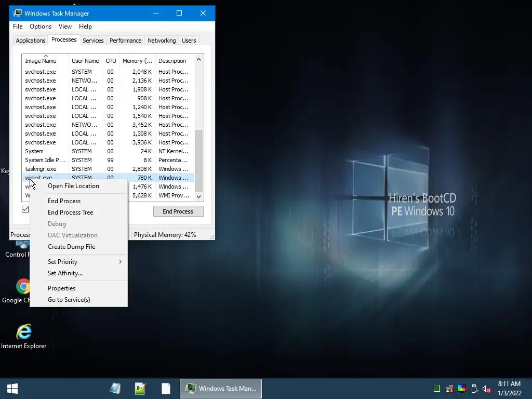The image size is (532, 399).
Task: Open the View menu
Action: point(65,26)
